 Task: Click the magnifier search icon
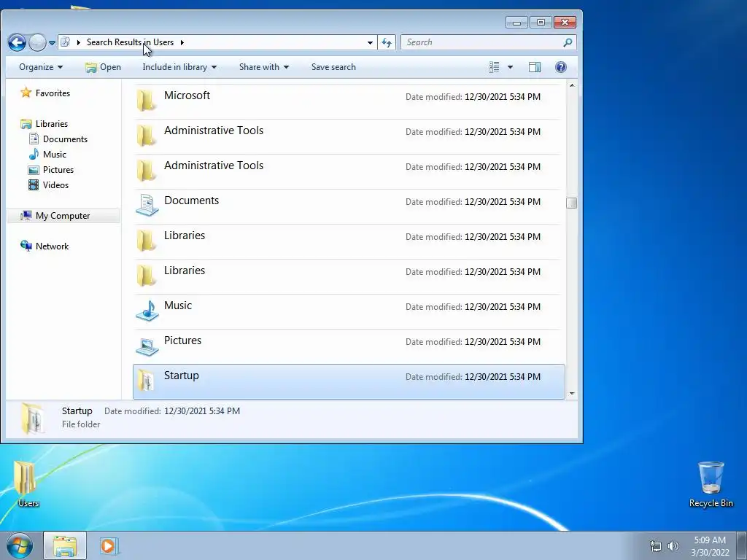(568, 42)
